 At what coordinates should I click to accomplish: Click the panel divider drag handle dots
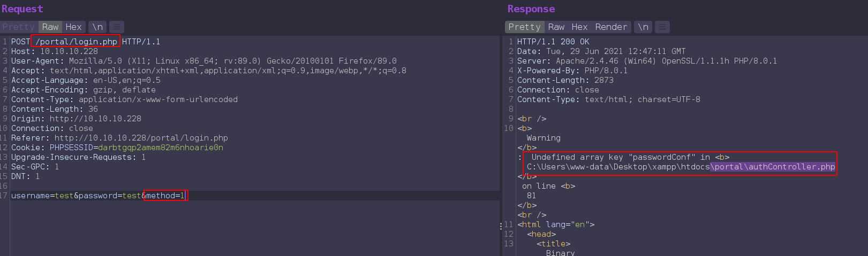coord(501,226)
